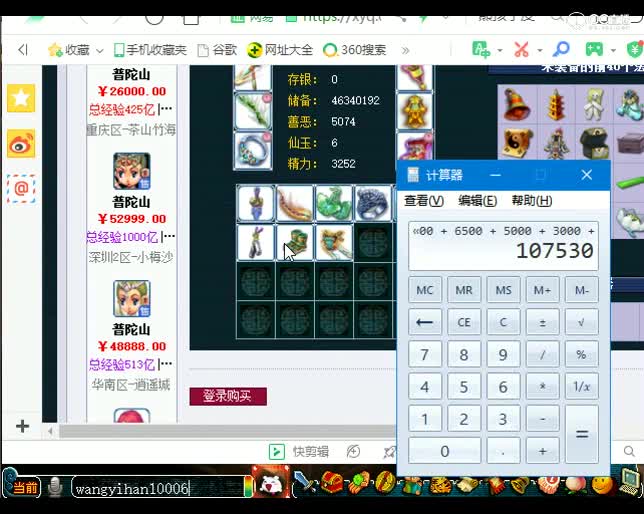Click the game chat microphone icon
Screen dimensions: 644x514
click(55, 487)
